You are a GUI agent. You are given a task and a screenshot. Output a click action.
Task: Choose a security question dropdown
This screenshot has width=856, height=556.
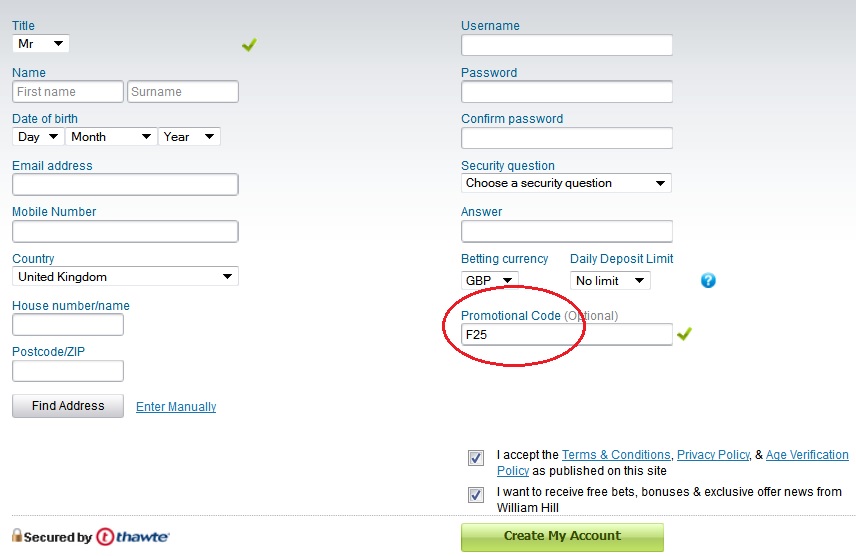(566, 183)
